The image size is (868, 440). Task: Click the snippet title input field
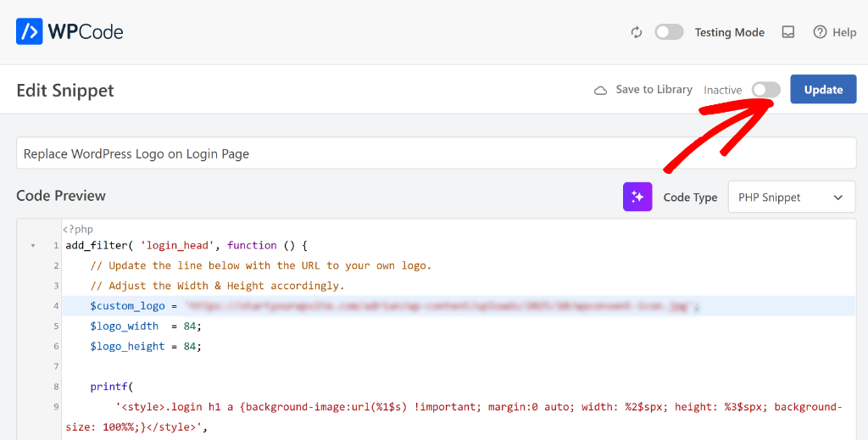[x=436, y=153]
